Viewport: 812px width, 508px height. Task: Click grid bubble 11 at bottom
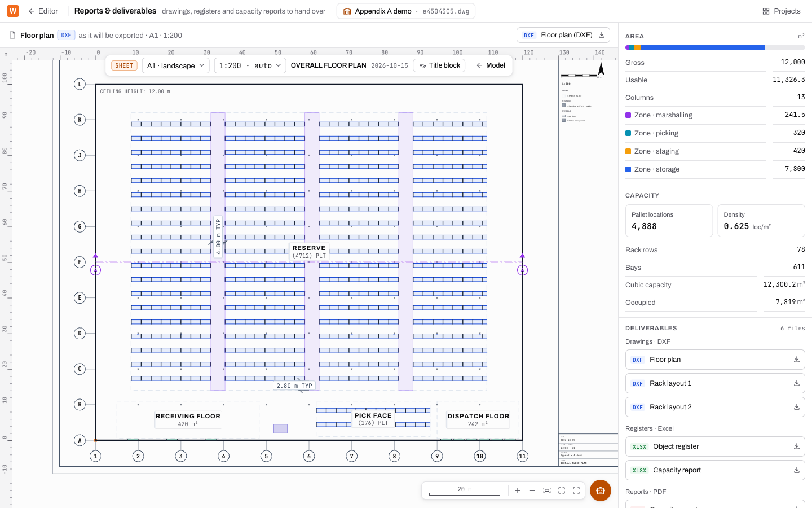click(x=523, y=456)
